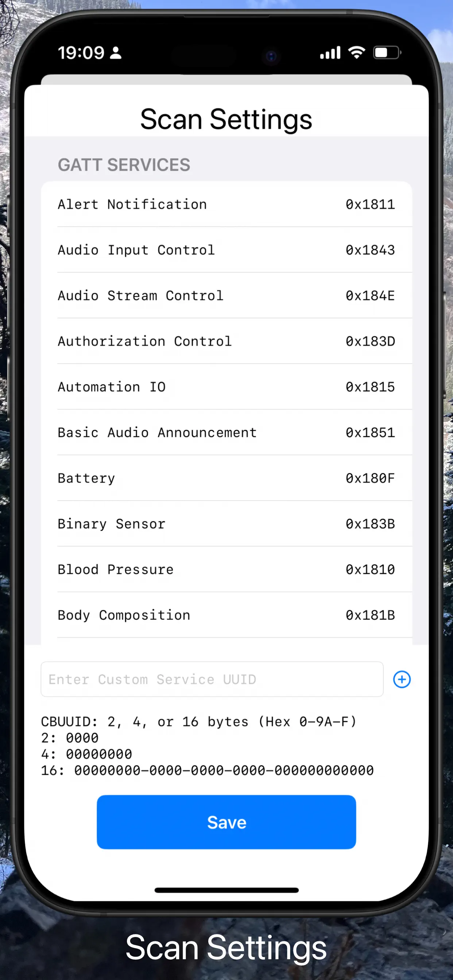
Task: Select the Basic Audio Announcement service
Action: pyautogui.click(x=226, y=432)
